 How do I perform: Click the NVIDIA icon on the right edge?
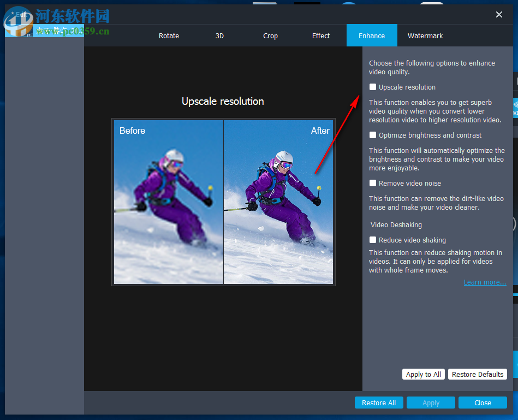coord(515,107)
